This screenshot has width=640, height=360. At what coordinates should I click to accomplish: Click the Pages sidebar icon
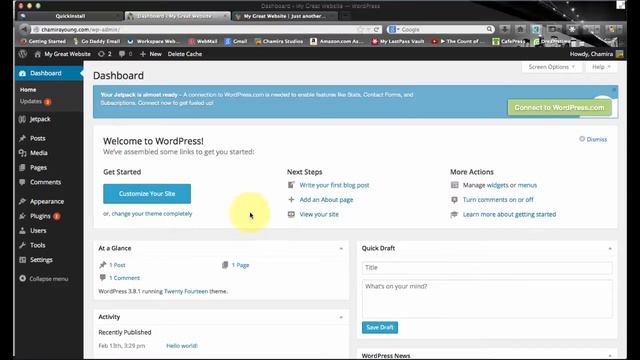[x=22, y=167]
